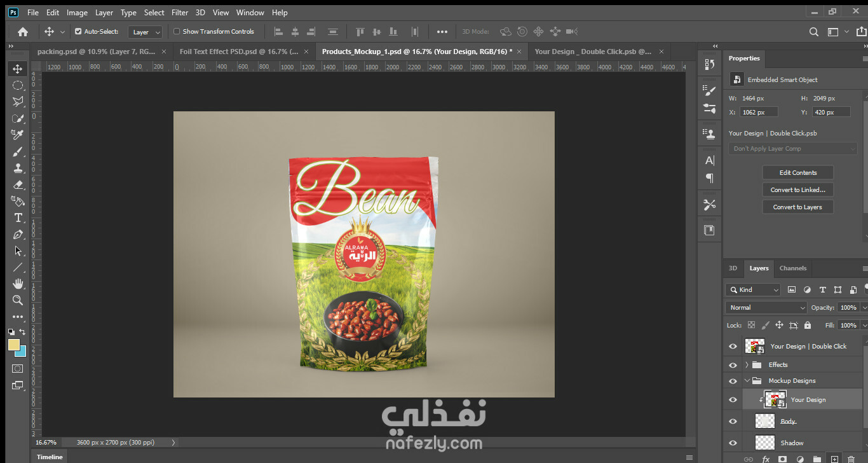Select the Elliptical Marquee tool
Image resolution: width=868 pixels, height=463 pixels.
[x=18, y=85]
